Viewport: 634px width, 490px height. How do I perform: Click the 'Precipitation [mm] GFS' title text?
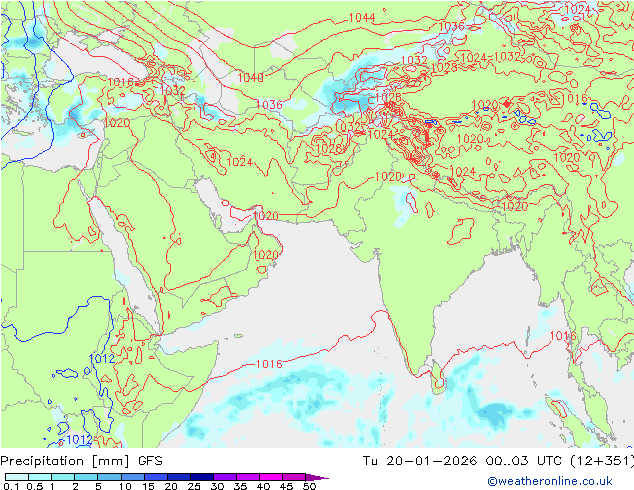[81, 461]
